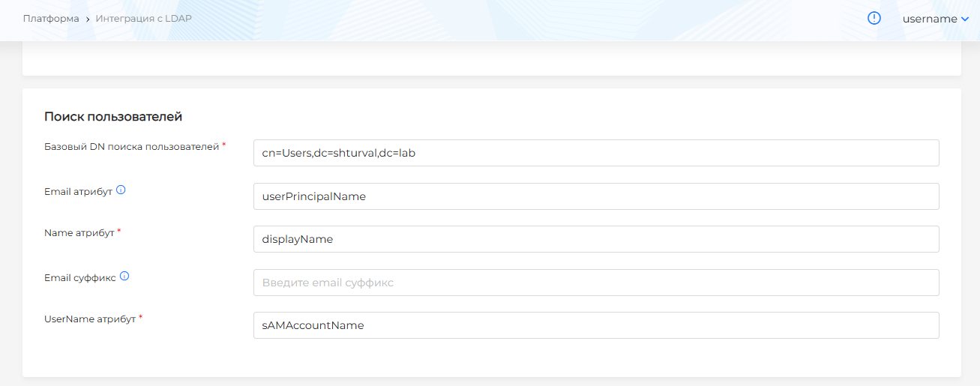Screen dimensions: 980x386
Task: Click the breadcrumb separator arrow after Платформа
Action: click(x=87, y=19)
